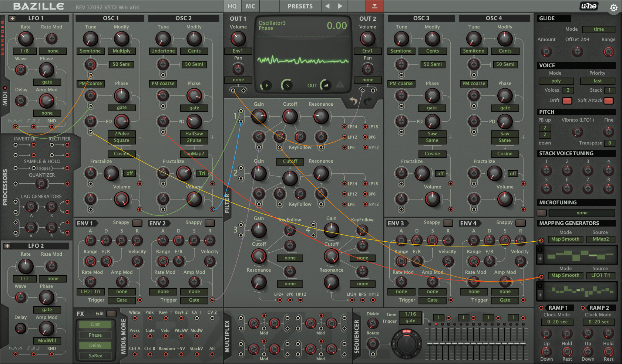Screen dimensions: 622x364
Task: Open the Glide Mode 'time' selector
Action: (x=598, y=29)
